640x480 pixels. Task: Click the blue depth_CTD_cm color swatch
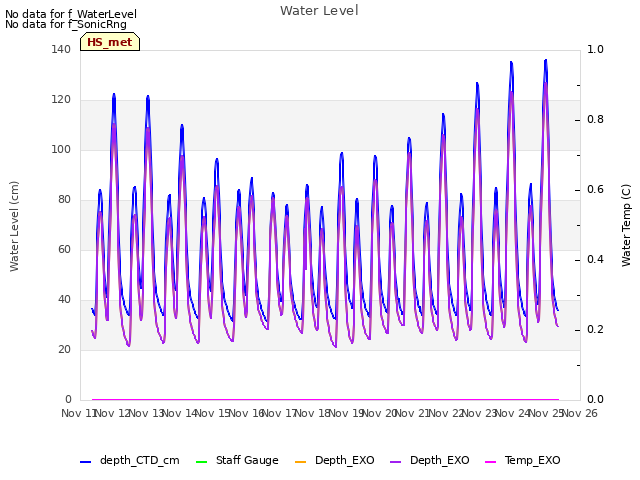pyautogui.click(x=85, y=462)
